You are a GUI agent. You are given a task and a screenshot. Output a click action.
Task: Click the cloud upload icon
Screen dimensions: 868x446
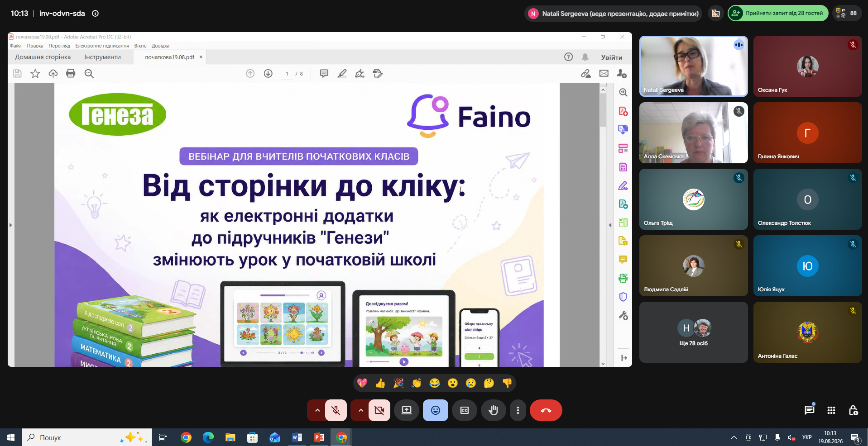[x=53, y=73]
